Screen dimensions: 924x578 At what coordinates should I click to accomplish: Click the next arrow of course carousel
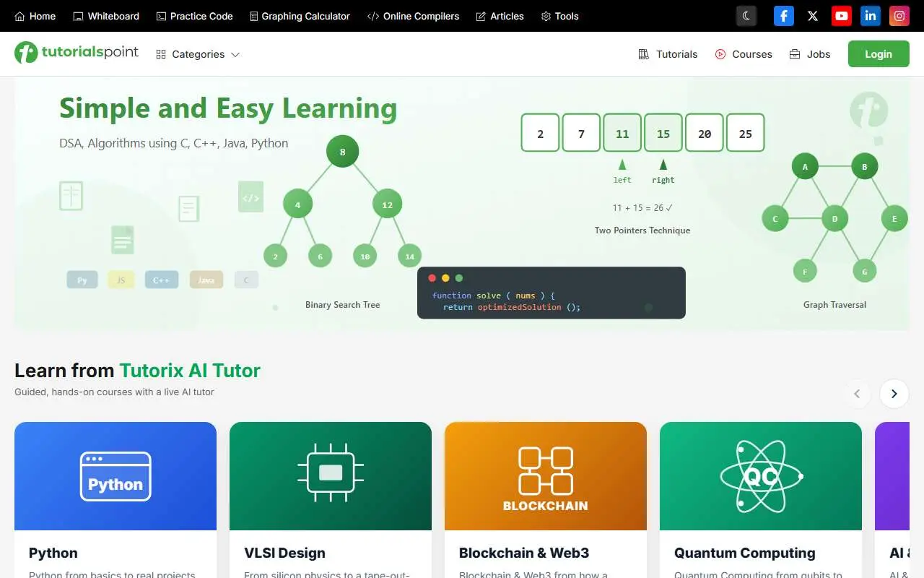tap(894, 394)
